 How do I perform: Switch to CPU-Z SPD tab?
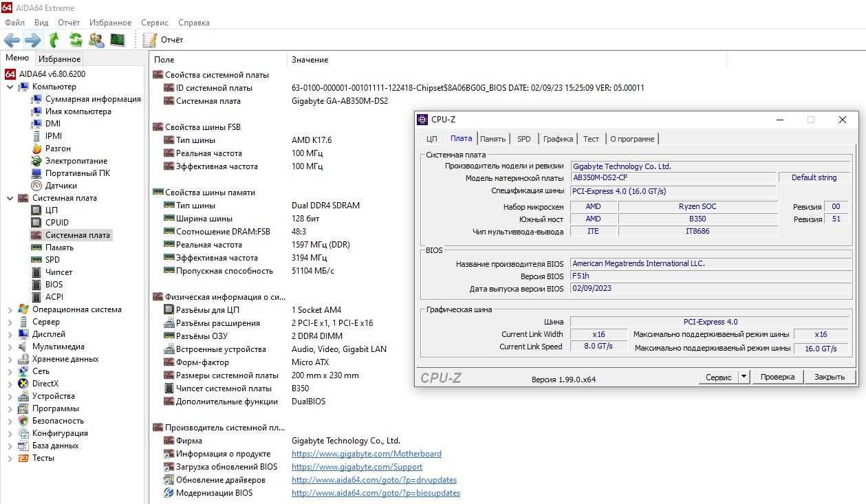click(x=524, y=139)
